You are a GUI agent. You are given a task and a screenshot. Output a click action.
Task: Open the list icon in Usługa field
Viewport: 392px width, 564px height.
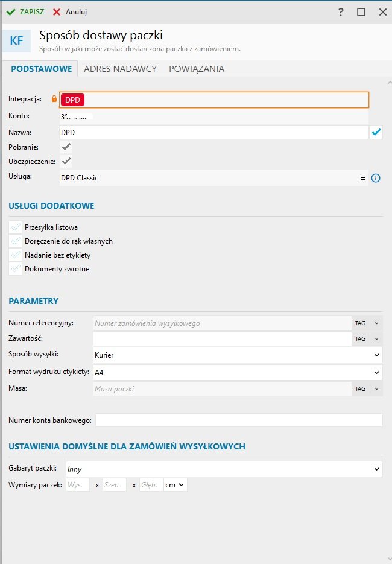tap(362, 178)
